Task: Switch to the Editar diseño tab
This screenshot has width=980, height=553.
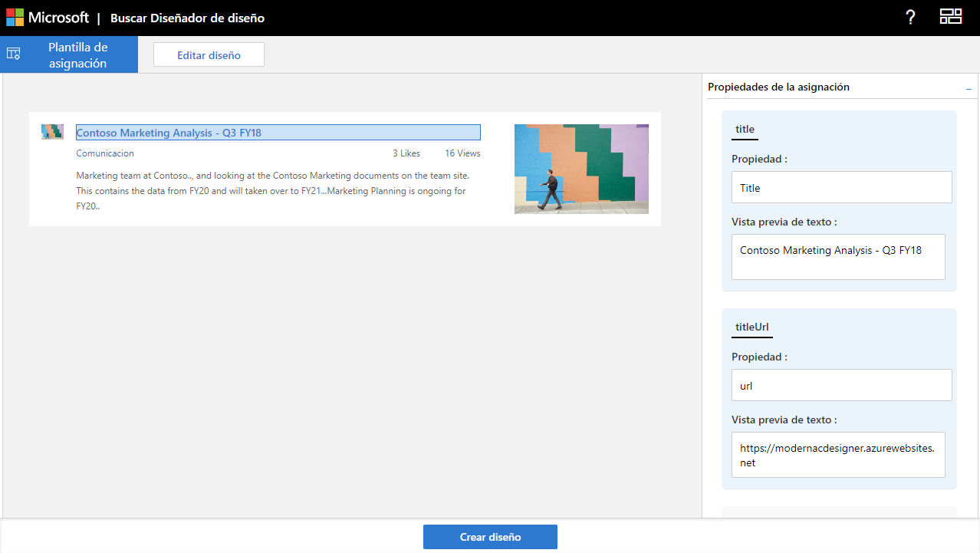Action: [209, 55]
